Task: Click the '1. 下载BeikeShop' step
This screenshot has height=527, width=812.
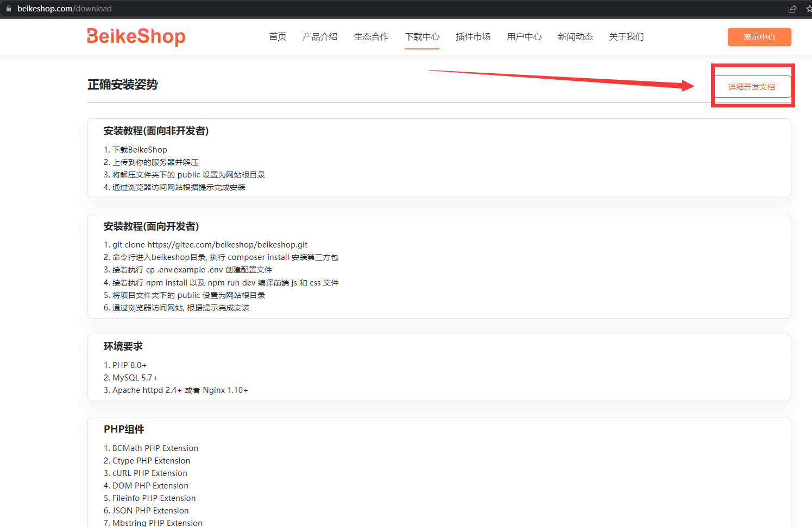Action: [x=135, y=150]
